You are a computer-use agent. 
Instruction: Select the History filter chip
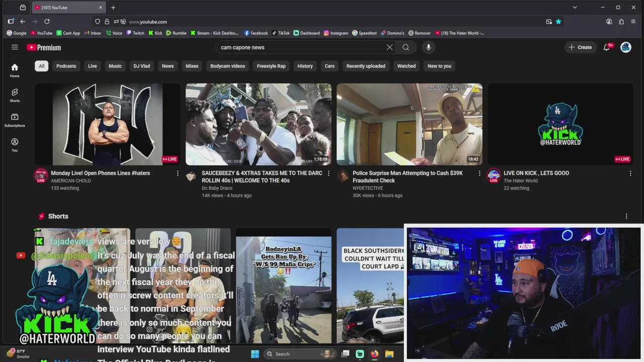coord(305,66)
